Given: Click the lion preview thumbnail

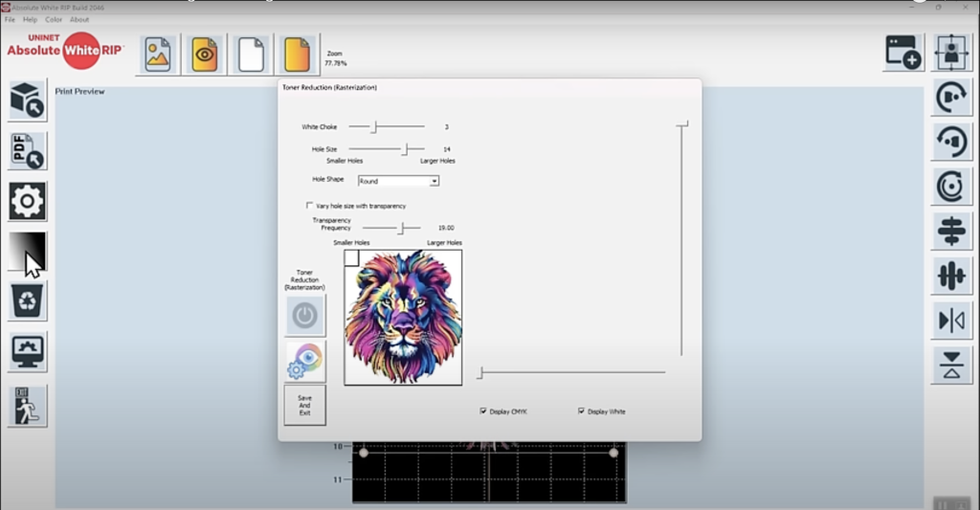Looking at the screenshot, I should pyautogui.click(x=403, y=318).
